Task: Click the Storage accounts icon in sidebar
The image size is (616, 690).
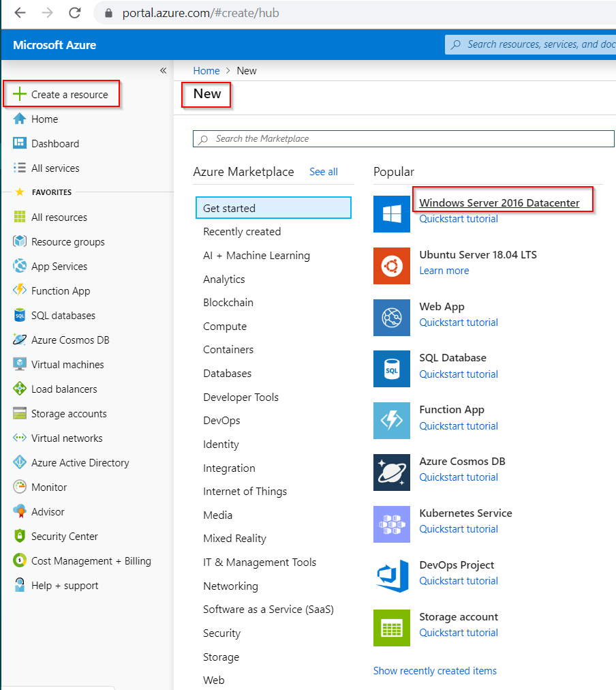Action: click(19, 413)
